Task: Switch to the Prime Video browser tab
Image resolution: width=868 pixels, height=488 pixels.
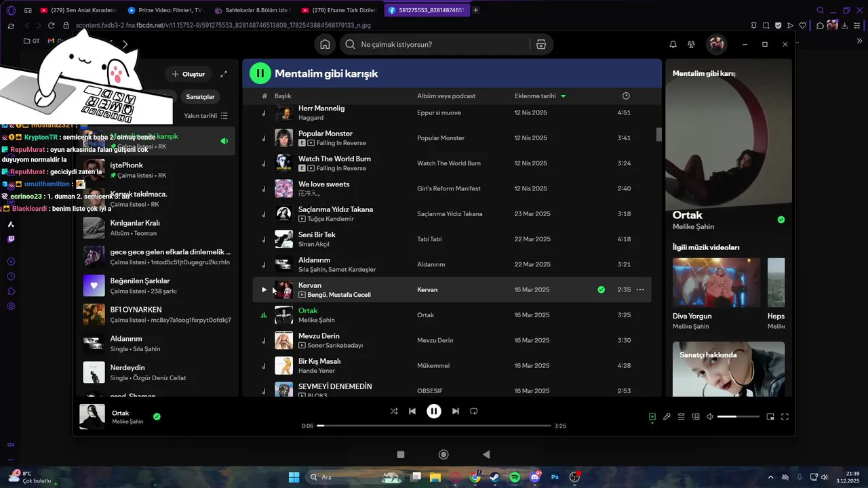Action: click(x=164, y=10)
